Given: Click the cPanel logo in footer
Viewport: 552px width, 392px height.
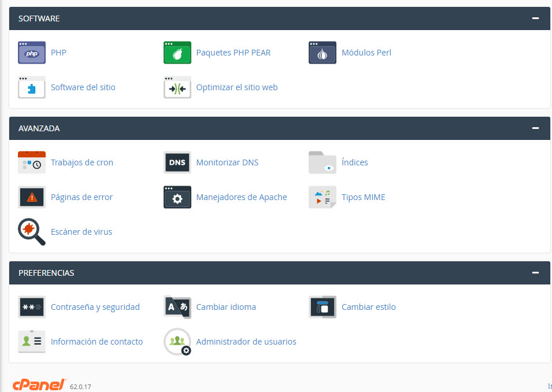Looking at the screenshot, I should 39,384.
